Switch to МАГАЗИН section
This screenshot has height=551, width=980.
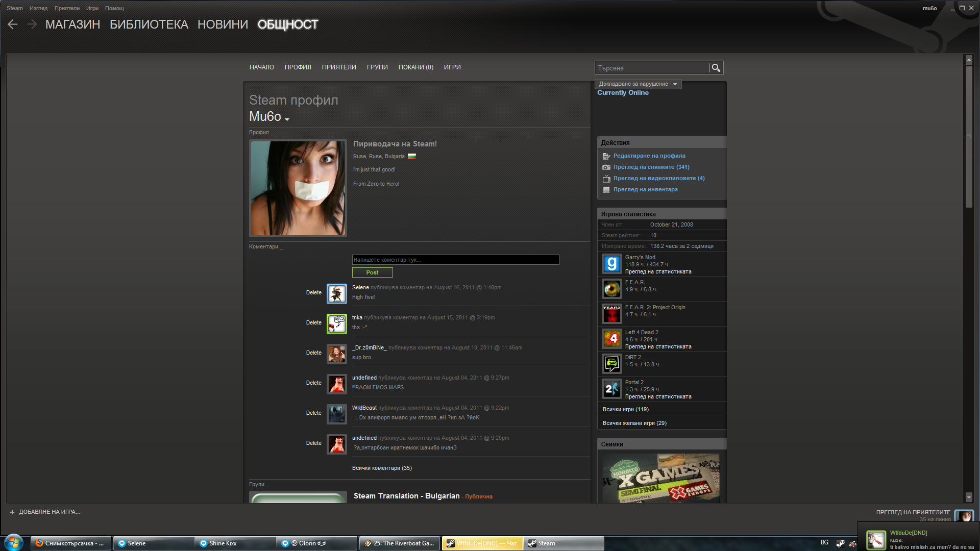point(72,24)
